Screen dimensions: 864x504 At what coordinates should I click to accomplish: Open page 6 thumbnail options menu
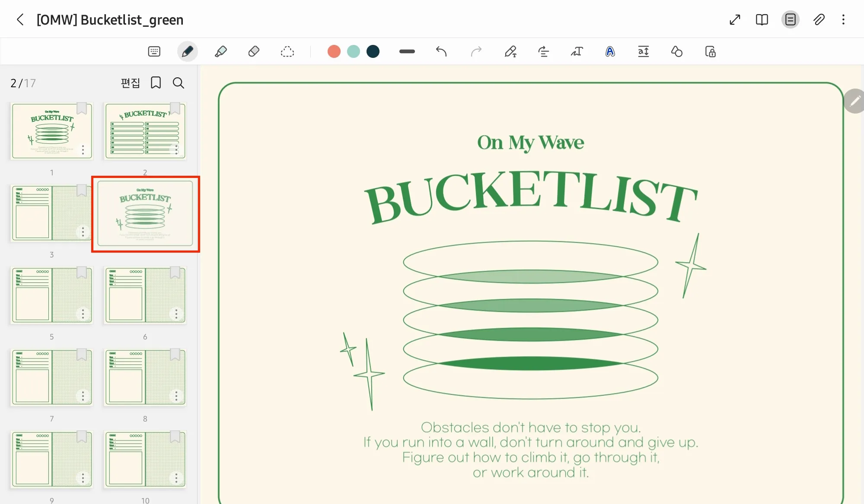[x=176, y=314]
